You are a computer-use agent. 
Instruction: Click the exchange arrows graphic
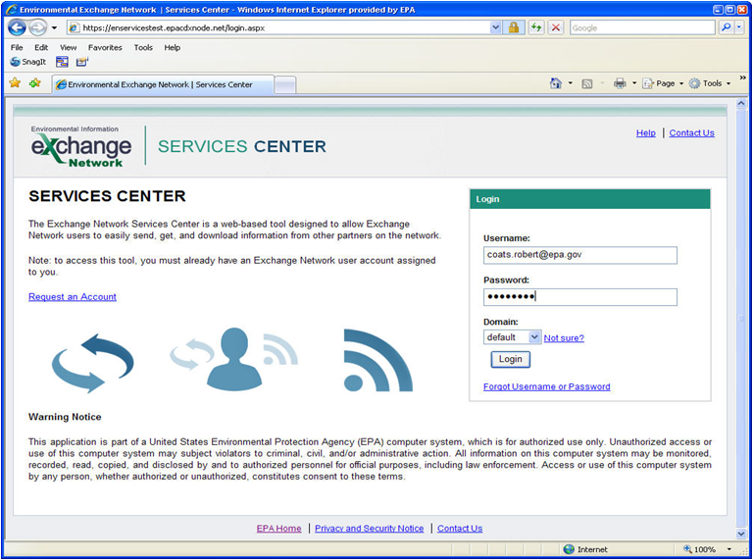93,363
